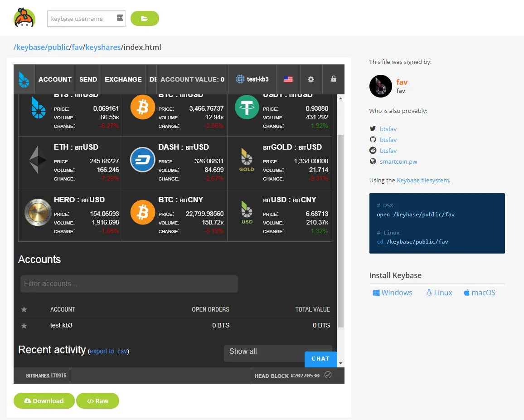This screenshot has height=420, width=524.
Task: Open the US flag language selector
Action: (x=288, y=79)
